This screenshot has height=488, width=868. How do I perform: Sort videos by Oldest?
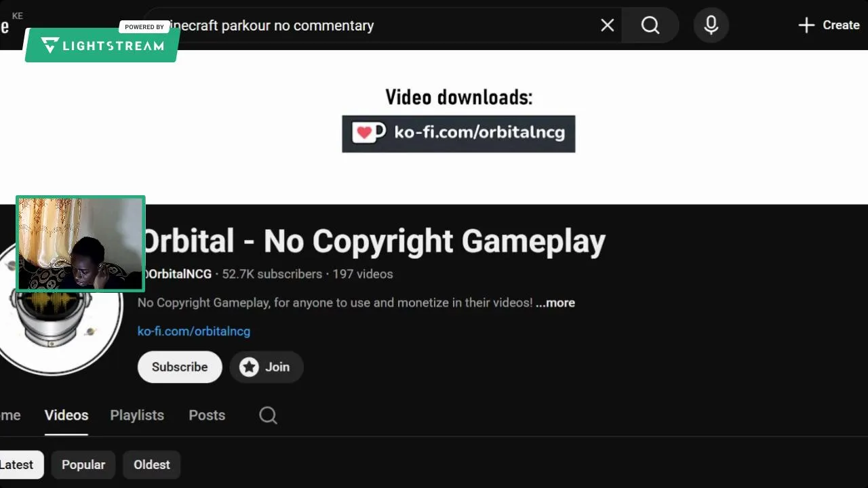pos(152,464)
